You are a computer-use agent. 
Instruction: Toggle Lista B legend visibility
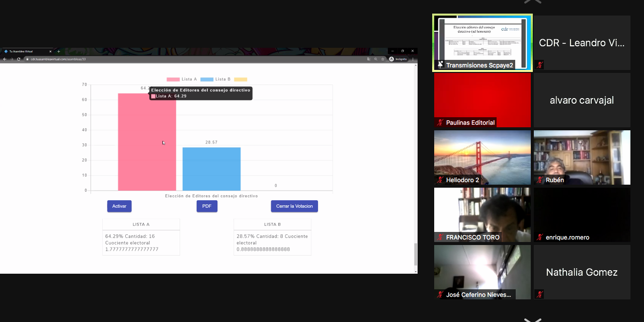pyautogui.click(x=215, y=79)
